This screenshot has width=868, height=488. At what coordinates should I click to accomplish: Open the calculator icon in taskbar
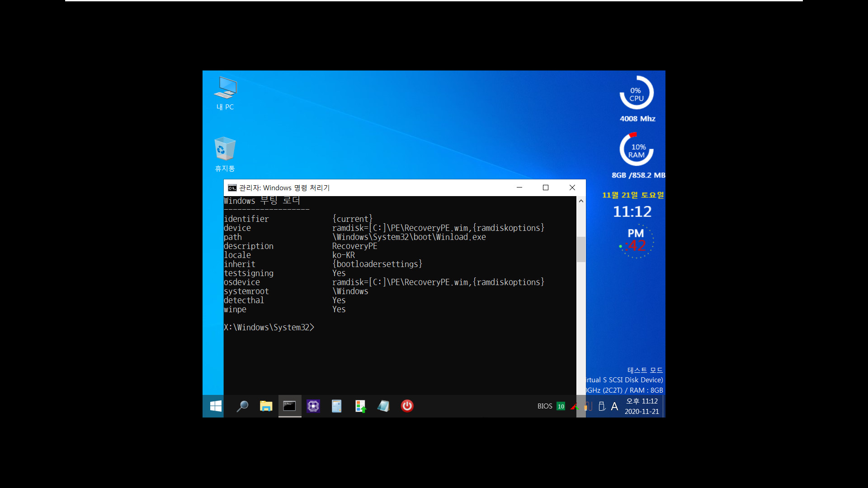[x=336, y=406]
